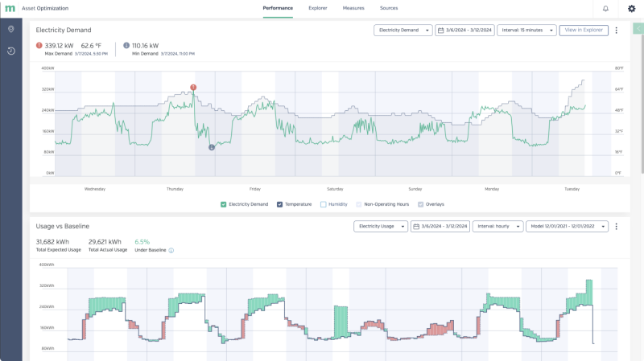Click the Usage vs Baseline heading
This screenshot has width=644, height=361.
pyautogui.click(x=63, y=226)
